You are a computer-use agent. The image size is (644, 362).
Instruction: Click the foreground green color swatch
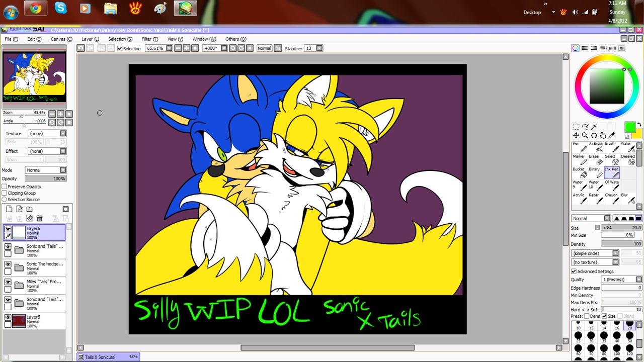tap(630, 127)
